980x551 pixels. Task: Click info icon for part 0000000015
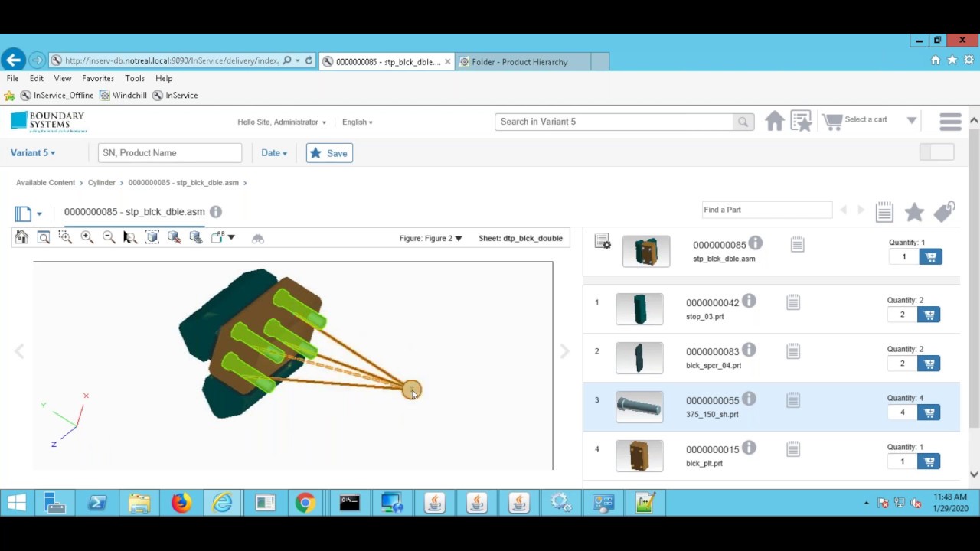749,448
